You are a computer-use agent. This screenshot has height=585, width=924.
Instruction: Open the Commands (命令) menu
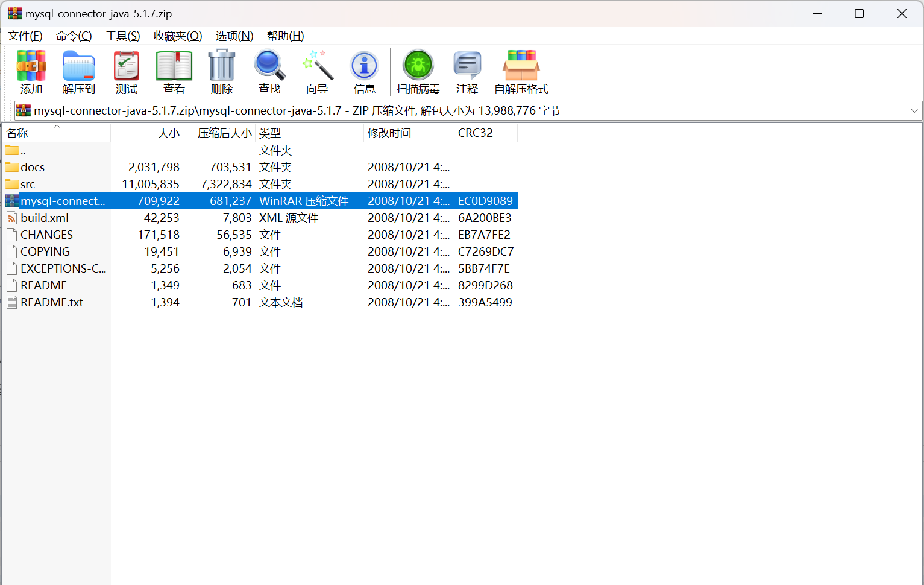pyautogui.click(x=74, y=36)
